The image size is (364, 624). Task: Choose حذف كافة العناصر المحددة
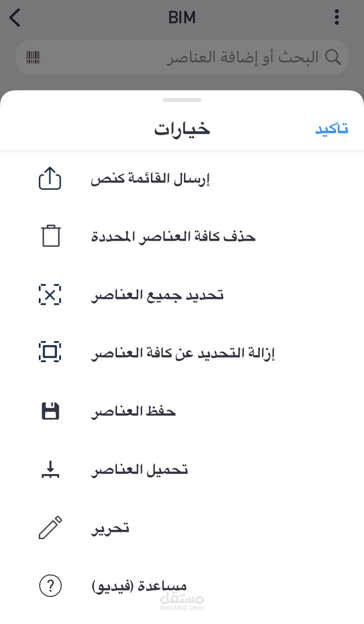(x=182, y=237)
